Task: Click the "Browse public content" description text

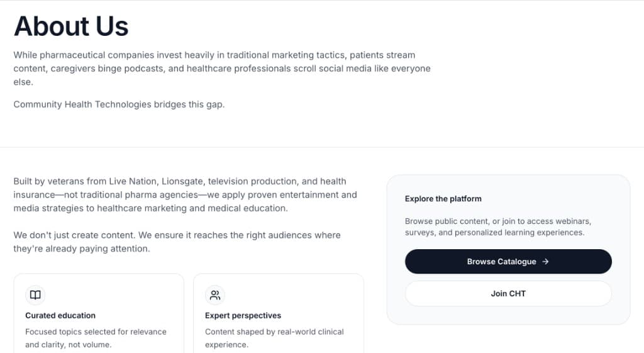Action: point(497,227)
